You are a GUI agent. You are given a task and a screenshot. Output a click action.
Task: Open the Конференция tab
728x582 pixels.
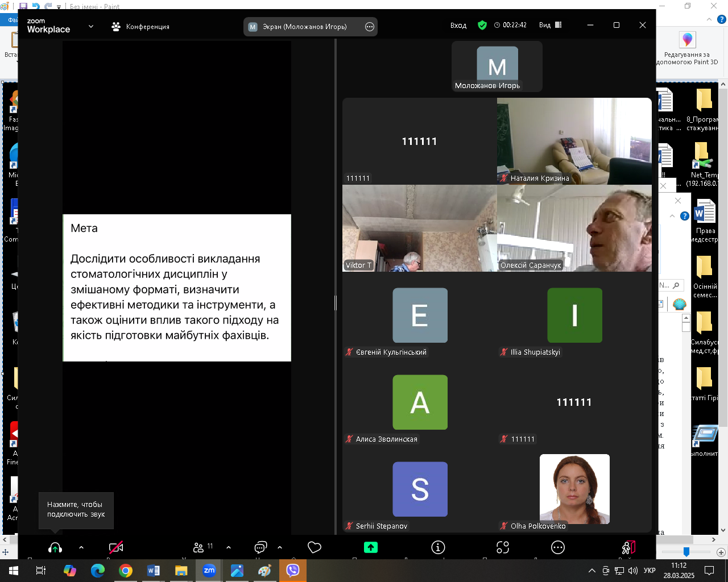pos(140,26)
